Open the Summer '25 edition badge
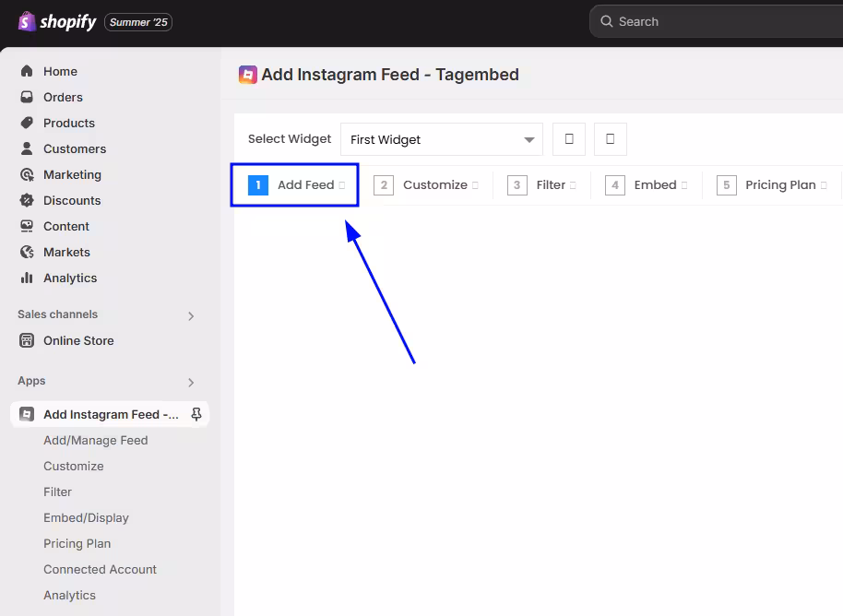 click(138, 22)
